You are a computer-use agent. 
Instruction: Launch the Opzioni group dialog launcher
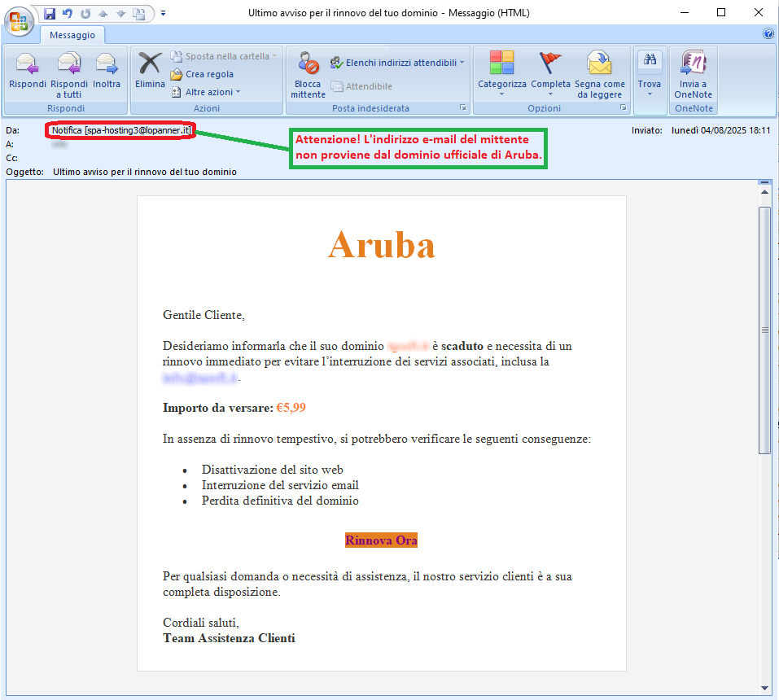[x=624, y=107]
